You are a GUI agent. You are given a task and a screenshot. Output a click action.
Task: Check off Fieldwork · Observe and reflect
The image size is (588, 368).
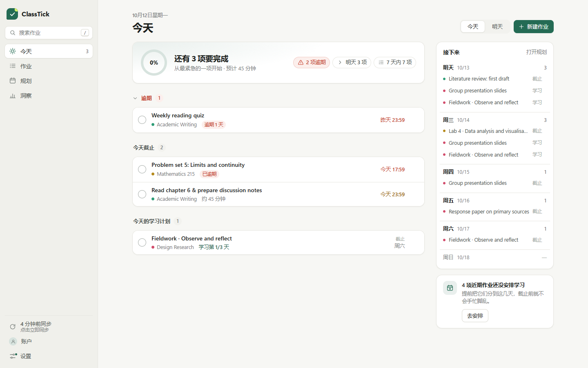(142, 242)
